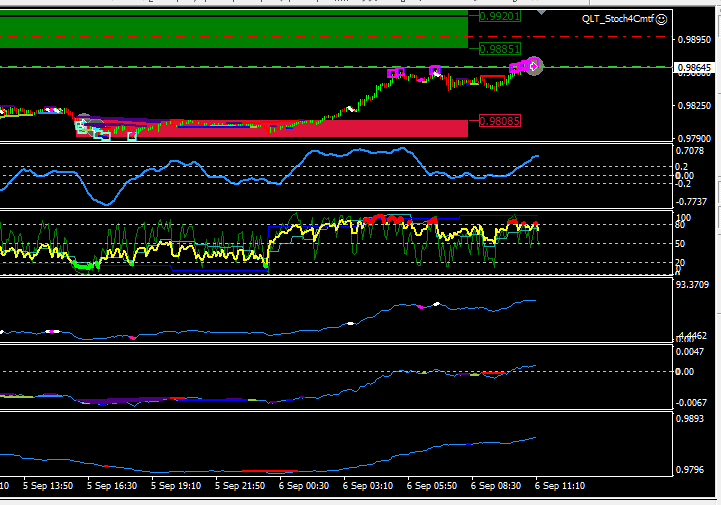This screenshot has height=505, width=721.
Task: Select the grey circle arrow at latest price
Action: click(534, 66)
